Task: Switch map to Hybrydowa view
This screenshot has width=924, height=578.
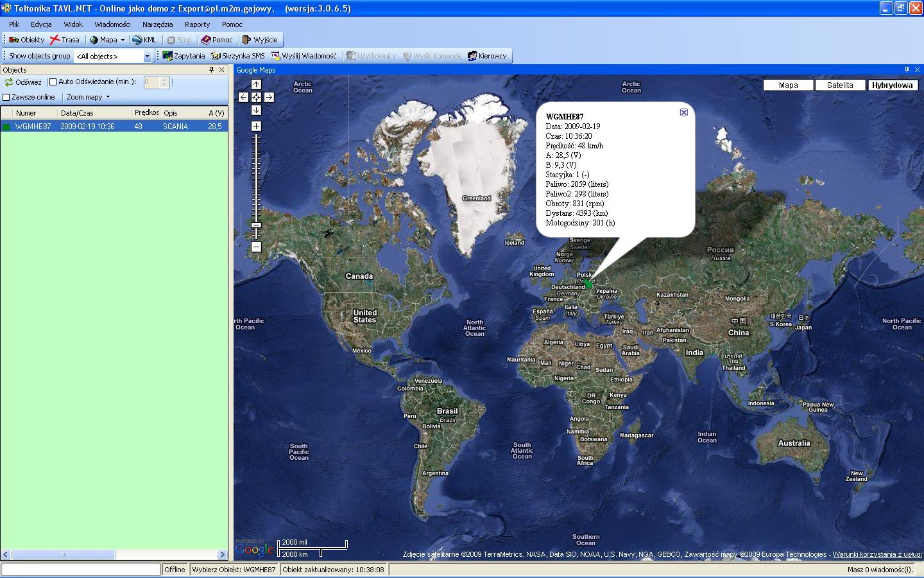Action: (893, 85)
